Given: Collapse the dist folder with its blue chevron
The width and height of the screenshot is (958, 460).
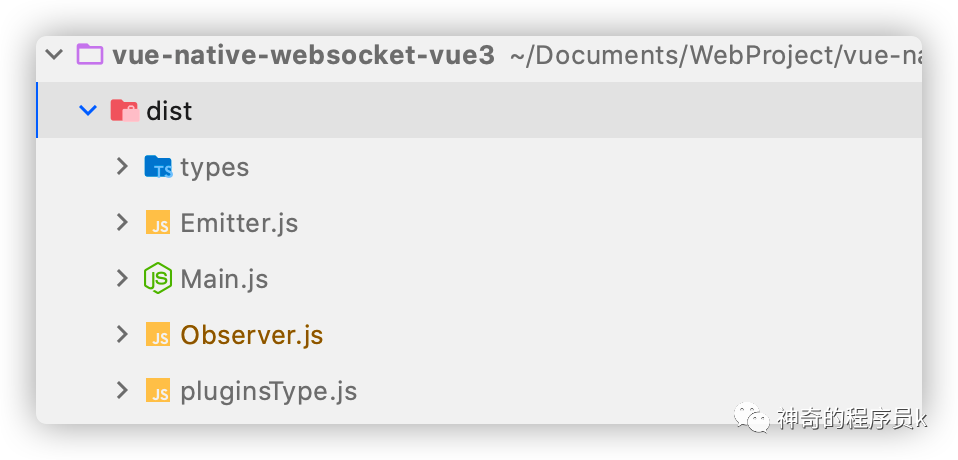Looking at the screenshot, I should tap(88, 111).
